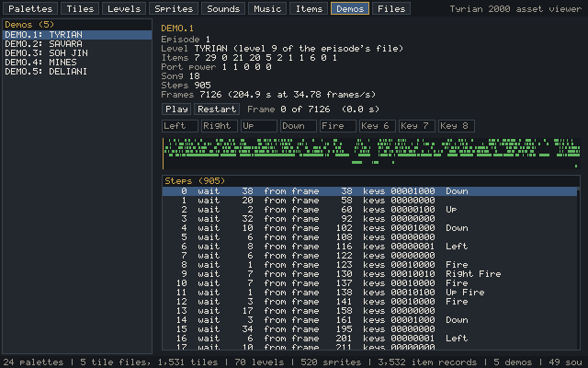Click the Steps list vertical scrollbar

(579, 268)
